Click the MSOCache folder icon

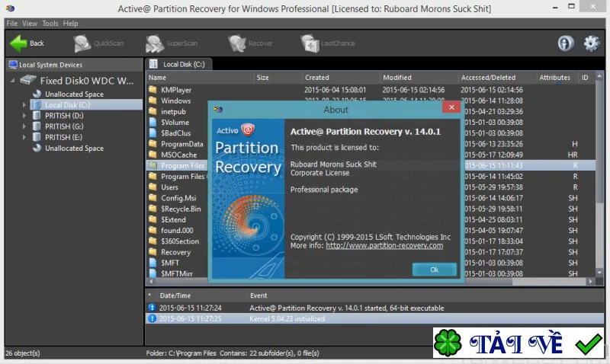(x=153, y=155)
